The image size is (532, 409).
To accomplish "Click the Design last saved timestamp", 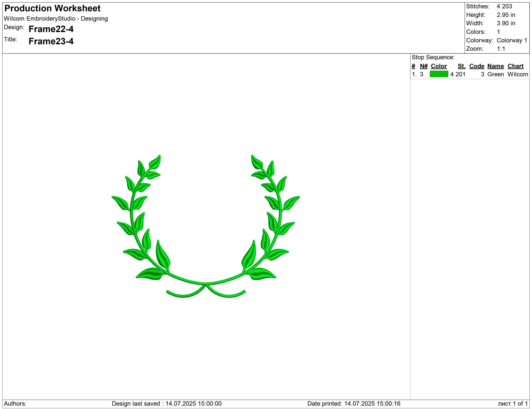I will coord(167,403).
